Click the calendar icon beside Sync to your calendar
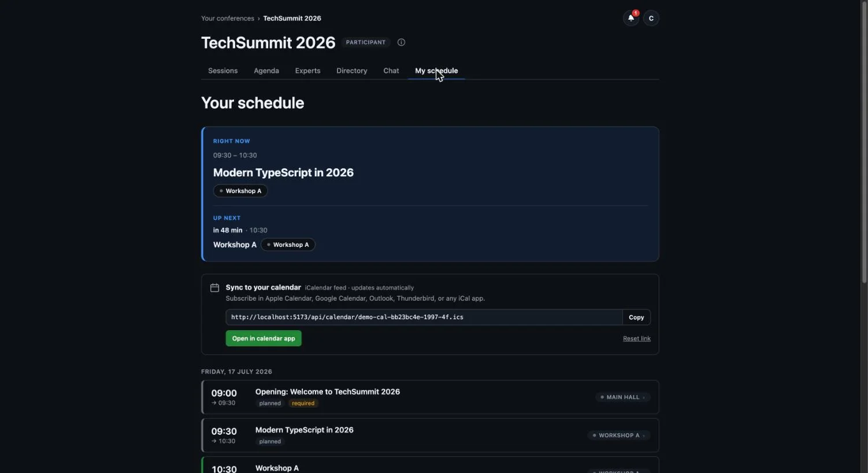 click(x=214, y=287)
